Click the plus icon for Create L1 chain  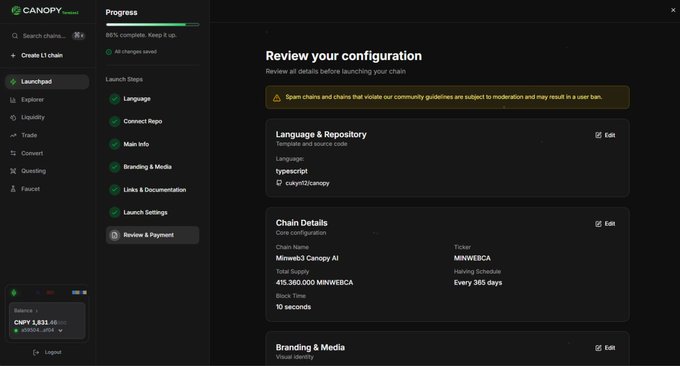click(13, 56)
